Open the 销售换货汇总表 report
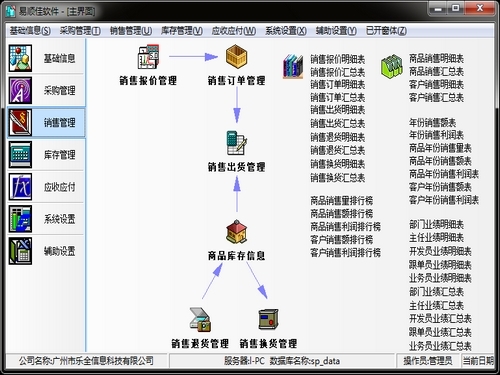Screen dimensions: 500x375 tap(337, 178)
